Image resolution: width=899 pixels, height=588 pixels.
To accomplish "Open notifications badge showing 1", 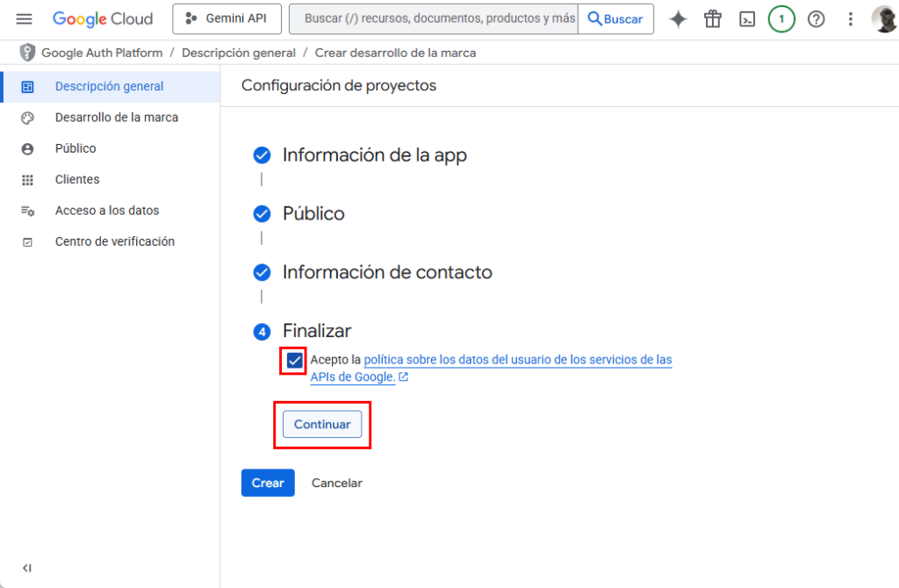I will (781, 19).
